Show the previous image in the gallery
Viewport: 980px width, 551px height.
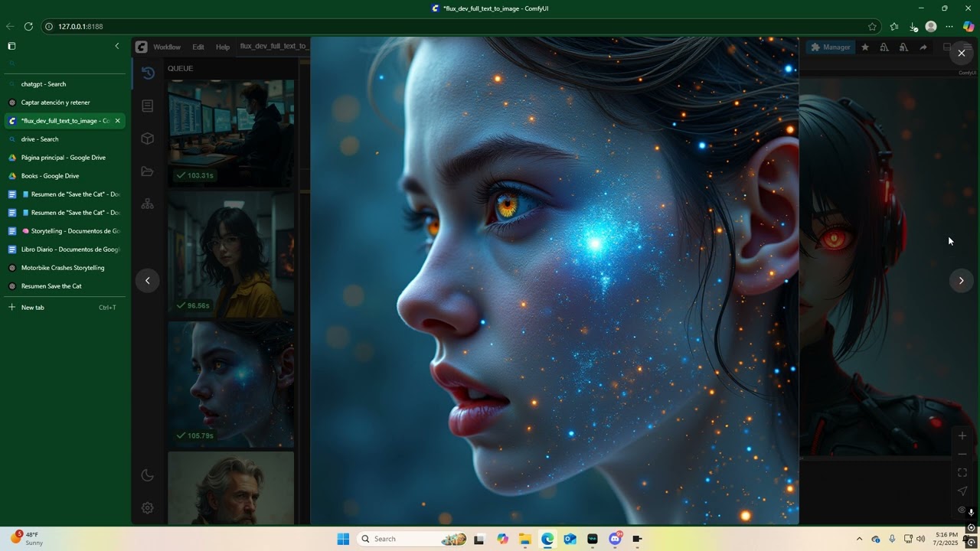[x=148, y=280]
